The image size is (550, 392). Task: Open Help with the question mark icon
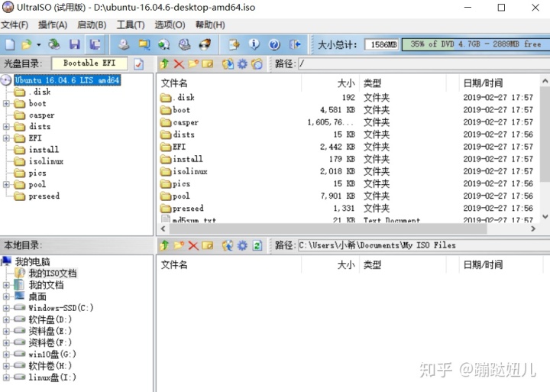[x=274, y=44]
